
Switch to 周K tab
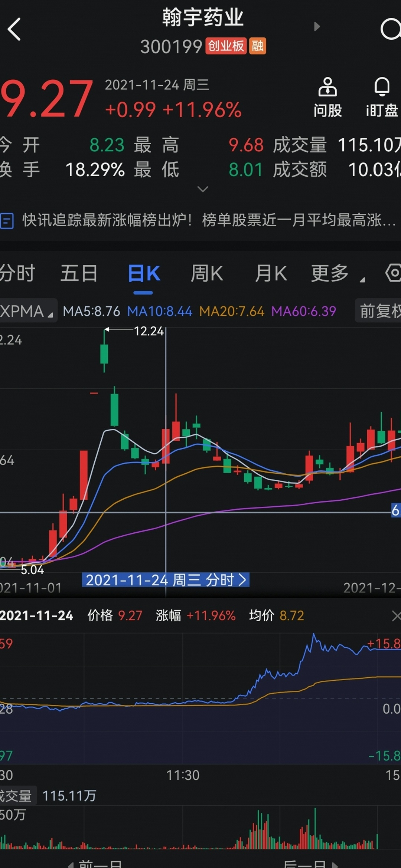tap(207, 273)
